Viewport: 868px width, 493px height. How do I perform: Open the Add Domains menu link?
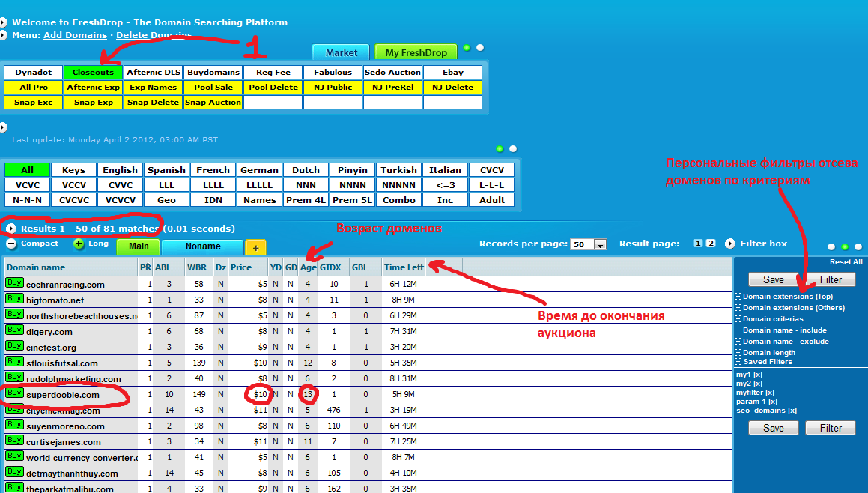(76, 35)
